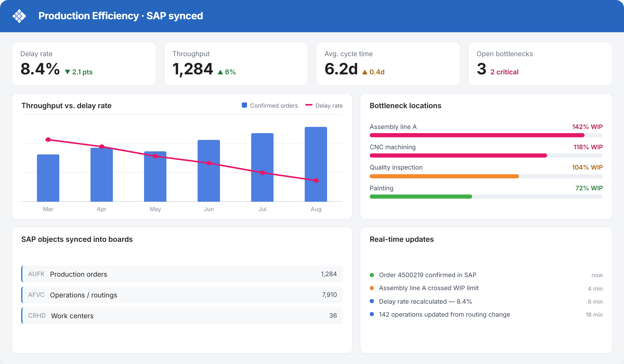Image resolution: width=624 pixels, height=364 pixels.
Task: Click the blue dot beside 142 operations updated
Action: 372,314
